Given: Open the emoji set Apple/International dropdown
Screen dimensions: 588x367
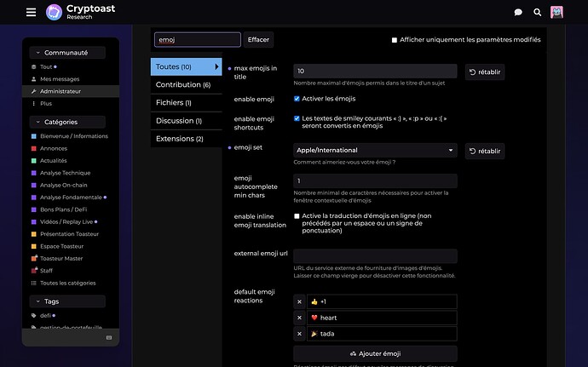Looking at the screenshot, I should (x=375, y=151).
